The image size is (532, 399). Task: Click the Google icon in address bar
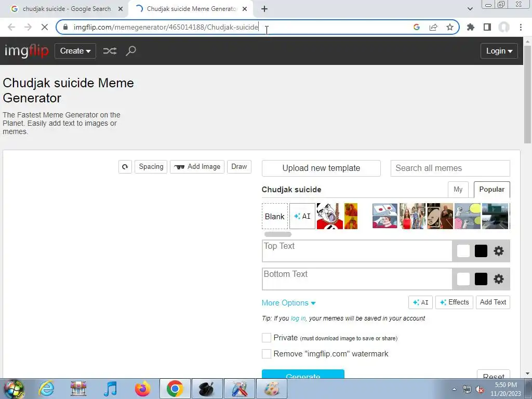[417, 27]
